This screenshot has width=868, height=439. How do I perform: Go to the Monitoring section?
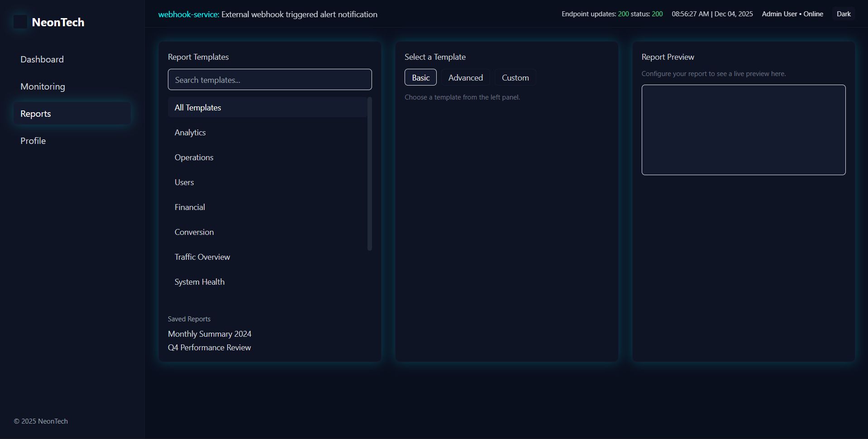pos(72,86)
